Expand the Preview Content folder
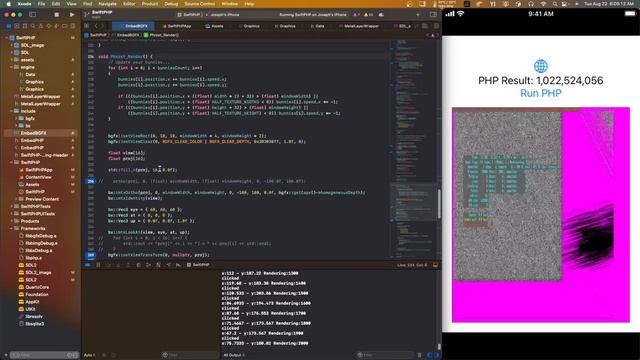Screen dimensions: 640x360 point(16,199)
